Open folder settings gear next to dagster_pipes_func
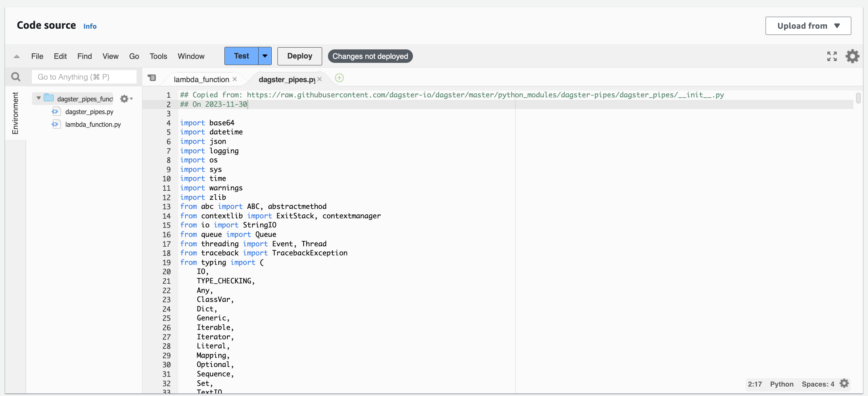This screenshot has width=868, height=396. click(x=125, y=98)
